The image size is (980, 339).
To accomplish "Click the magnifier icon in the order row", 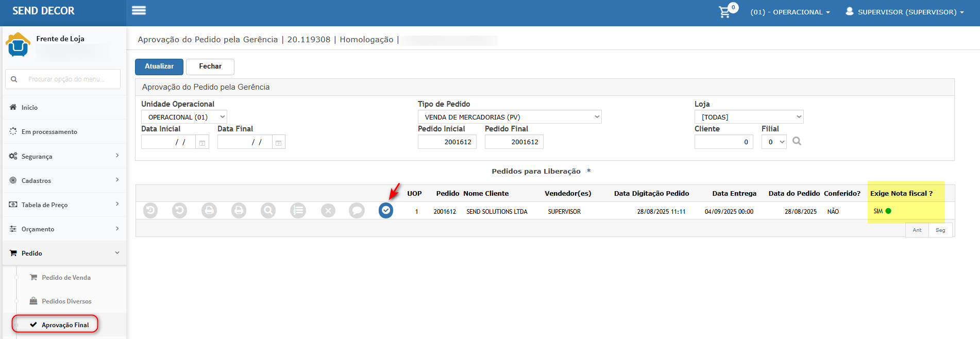I will click(x=268, y=210).
